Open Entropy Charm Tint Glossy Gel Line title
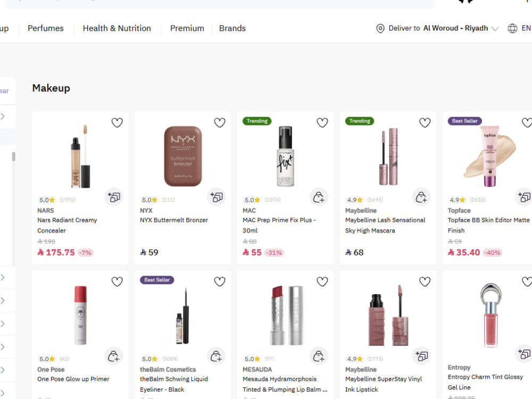Screen dimensions: 532x399 pos(485,382)
